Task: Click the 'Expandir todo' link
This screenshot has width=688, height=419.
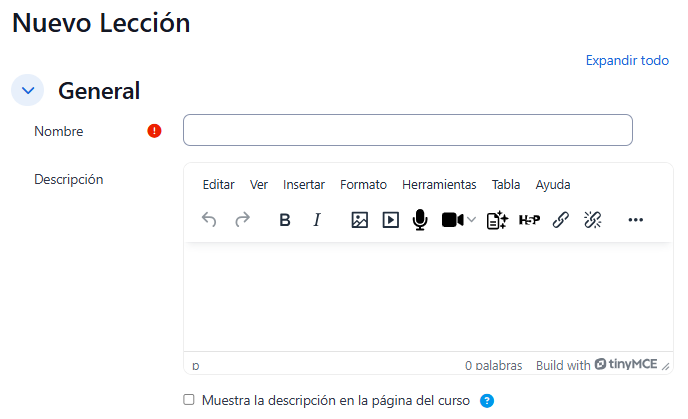Action: (627, 61)
